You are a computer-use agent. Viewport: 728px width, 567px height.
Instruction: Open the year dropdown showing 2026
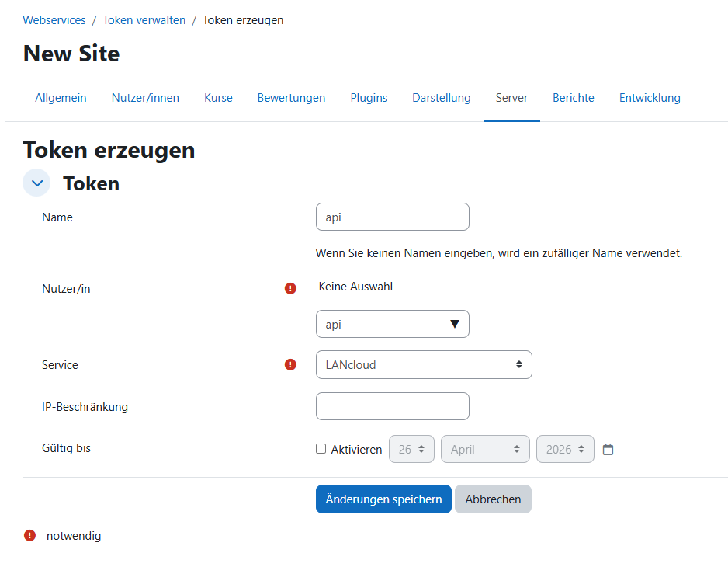pyautogui.click(x=565, y=449)
